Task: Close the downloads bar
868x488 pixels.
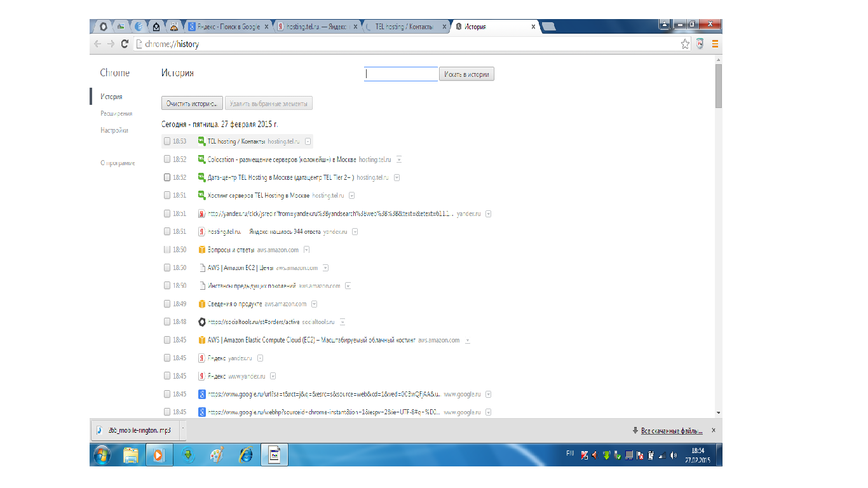Action: 713,430
